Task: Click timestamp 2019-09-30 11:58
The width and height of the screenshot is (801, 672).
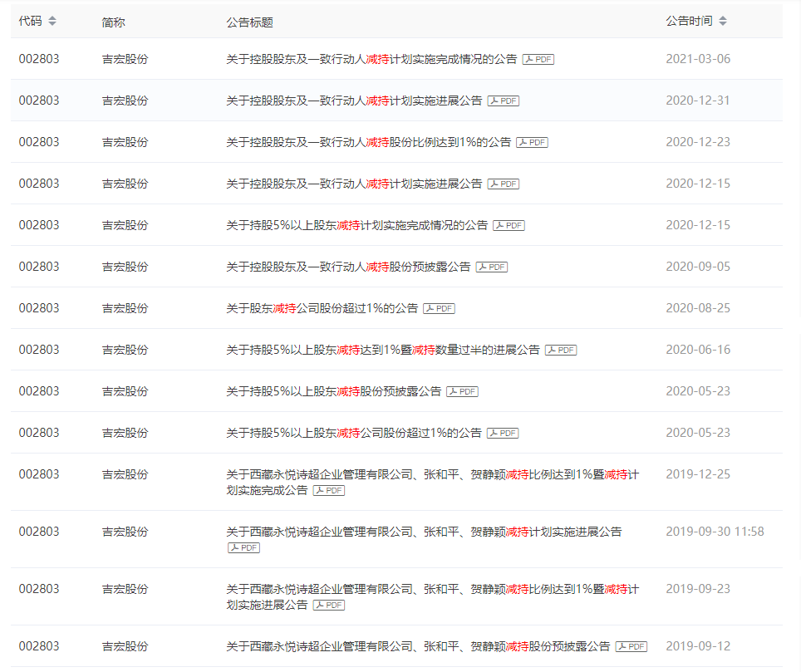Action: [715, 532]
